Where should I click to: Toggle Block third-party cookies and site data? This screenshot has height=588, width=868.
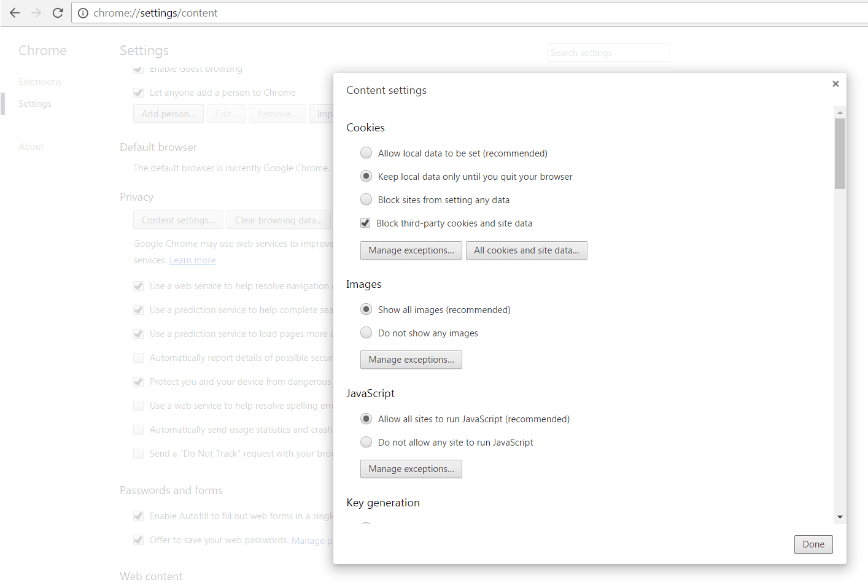point(365,223)
